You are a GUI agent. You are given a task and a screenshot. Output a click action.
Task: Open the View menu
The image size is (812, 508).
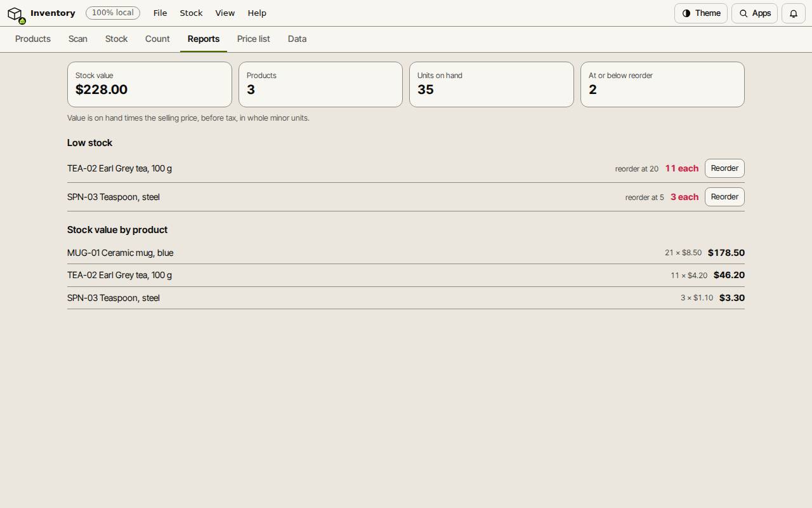coord(225,13)
